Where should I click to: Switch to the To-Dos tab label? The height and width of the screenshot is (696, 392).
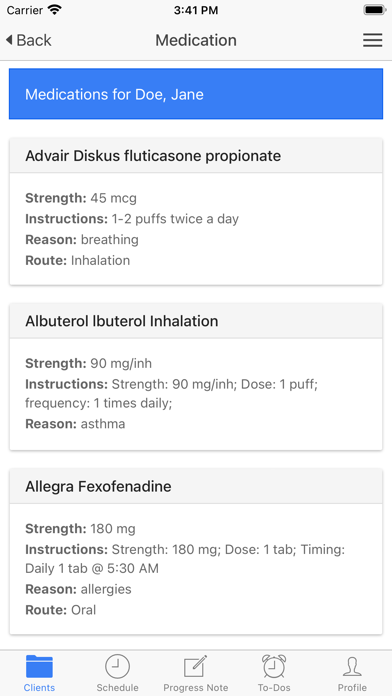coord(274,688)
